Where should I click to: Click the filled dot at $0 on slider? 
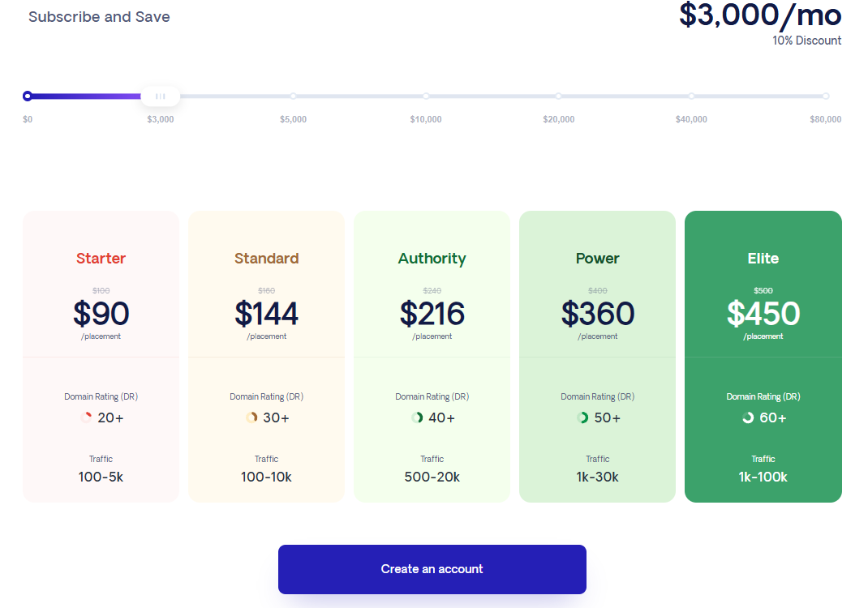click(28, 96)
